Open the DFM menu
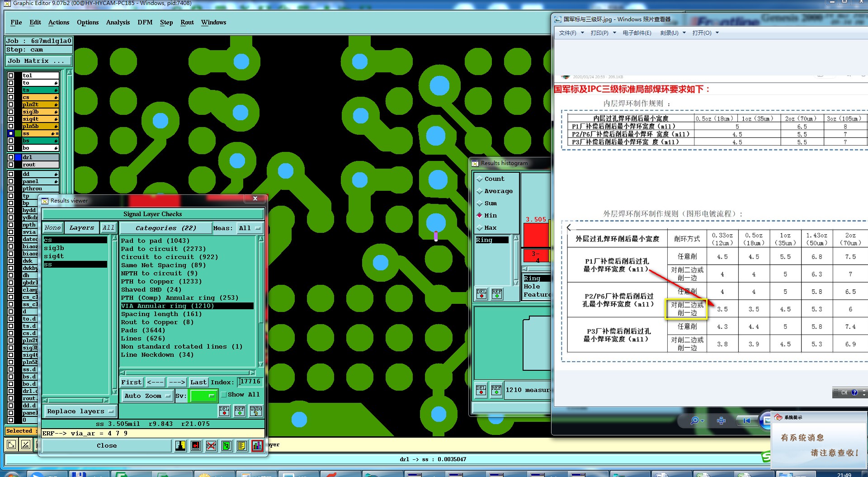Viewport: 868px width, 477px height. (145, 22)
